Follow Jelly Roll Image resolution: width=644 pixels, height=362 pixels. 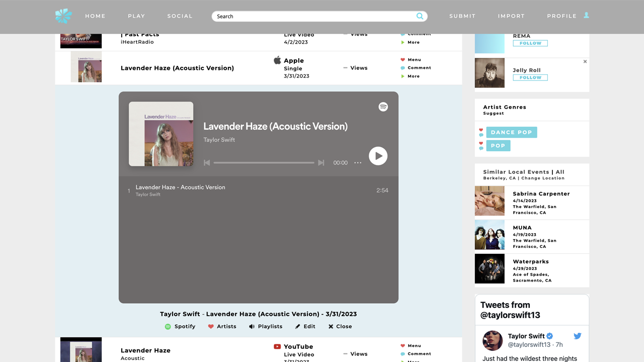(x=530, y=77)
